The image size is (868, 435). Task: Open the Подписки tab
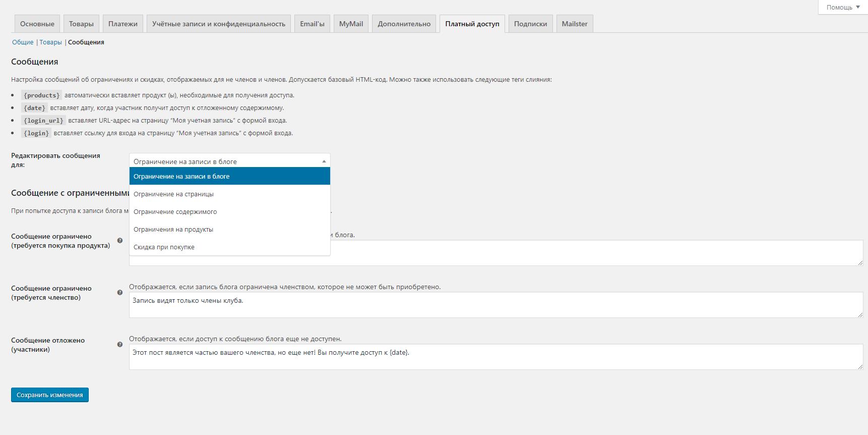(530, 24)
